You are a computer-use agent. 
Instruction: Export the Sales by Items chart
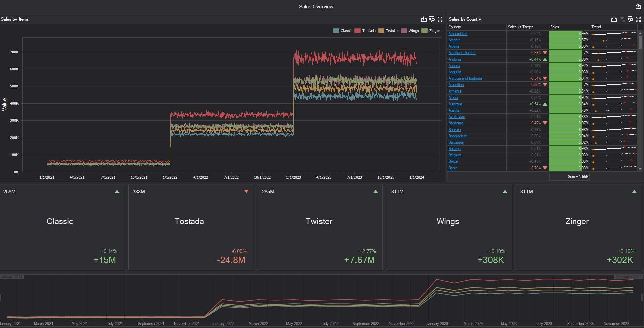pos(423,19)
